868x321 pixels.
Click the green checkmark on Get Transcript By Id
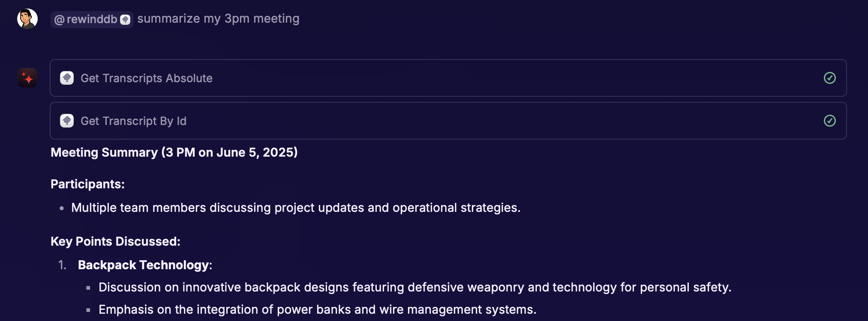tap(829, 121)
